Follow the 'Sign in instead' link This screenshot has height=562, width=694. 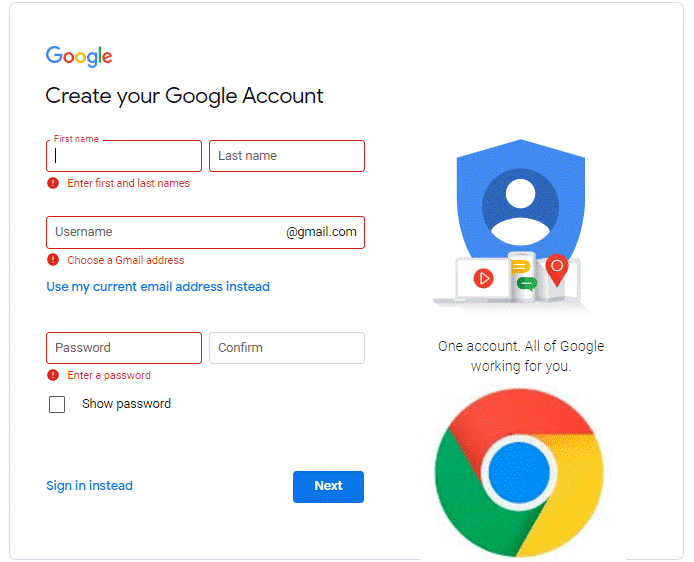(x=89, y=486)
